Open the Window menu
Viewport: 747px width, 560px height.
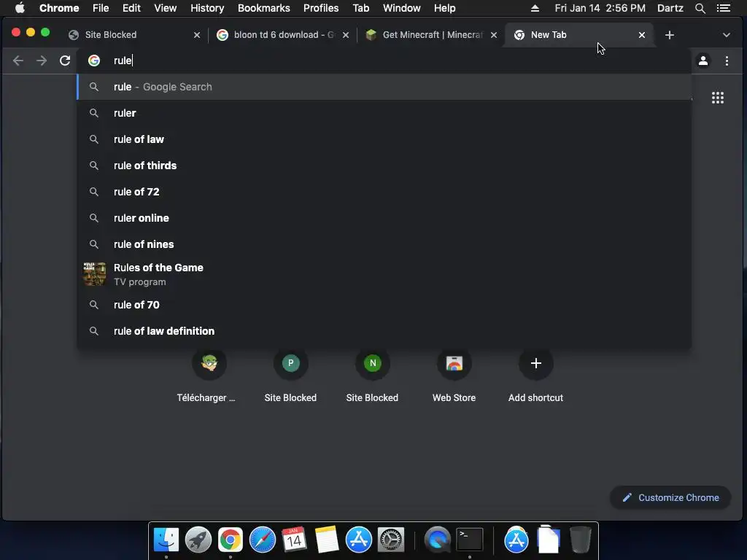(x=402, y=8)
